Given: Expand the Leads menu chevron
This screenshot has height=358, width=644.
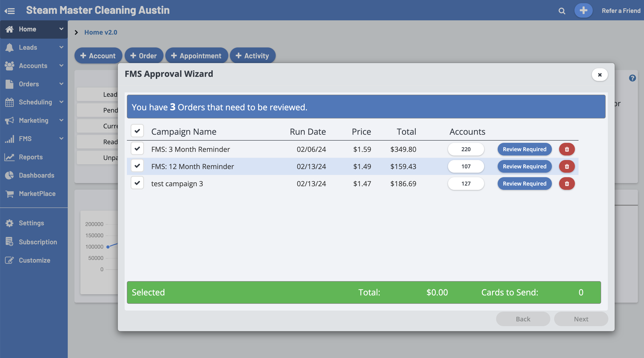Looking at the screenshot, I should point(61,47).
